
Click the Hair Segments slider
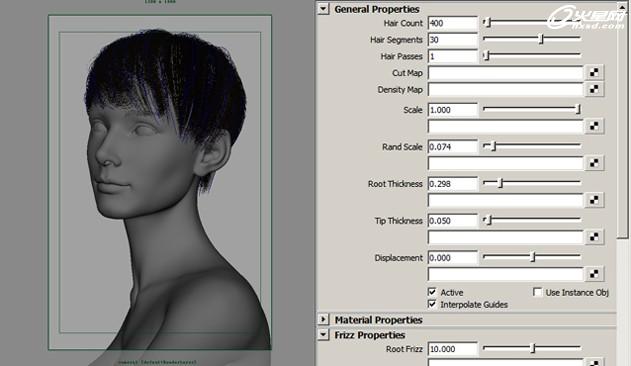(x=532, y=39)
